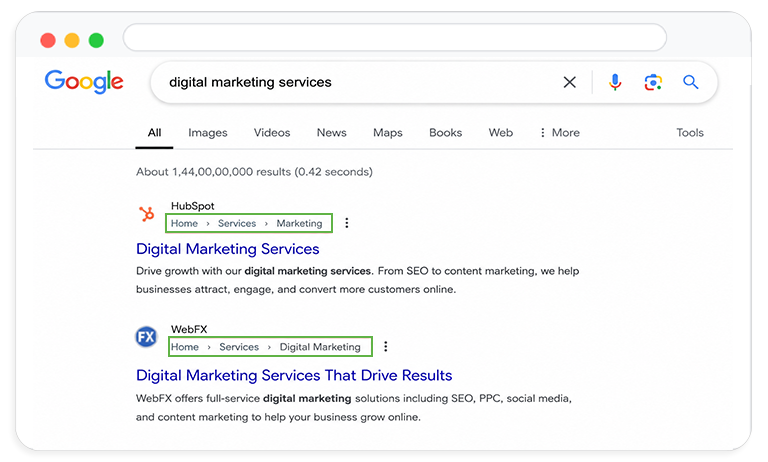Image resolution: width=768 pixels, height=462 pixels.
Task: Open Digital Marketing Services That Drive Results link
Action: click(x=294, y=375)
